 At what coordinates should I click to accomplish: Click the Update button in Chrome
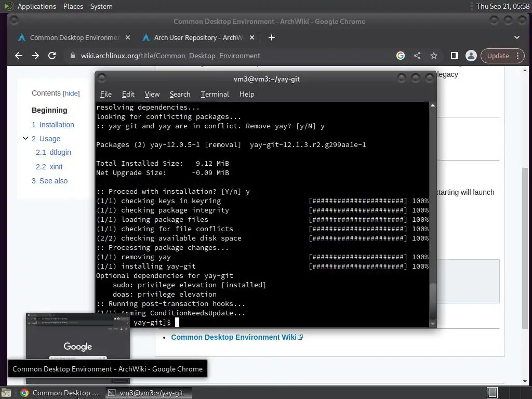[x=498, y=56]
